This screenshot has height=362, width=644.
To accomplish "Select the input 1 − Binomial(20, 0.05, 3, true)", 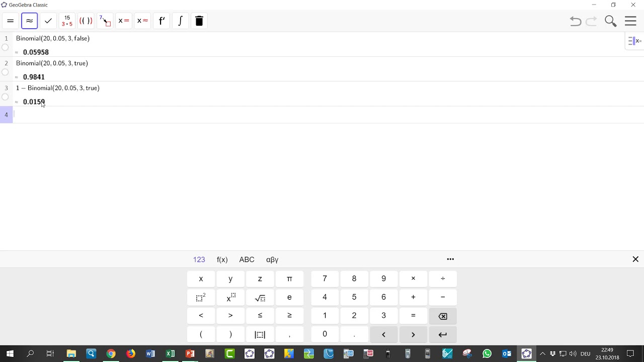I will (x=58, y=88).
